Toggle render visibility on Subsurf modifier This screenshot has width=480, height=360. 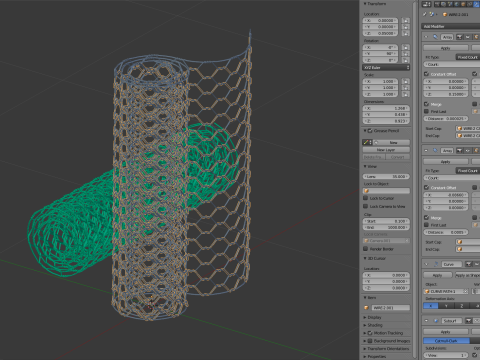[x=469, y=321]
